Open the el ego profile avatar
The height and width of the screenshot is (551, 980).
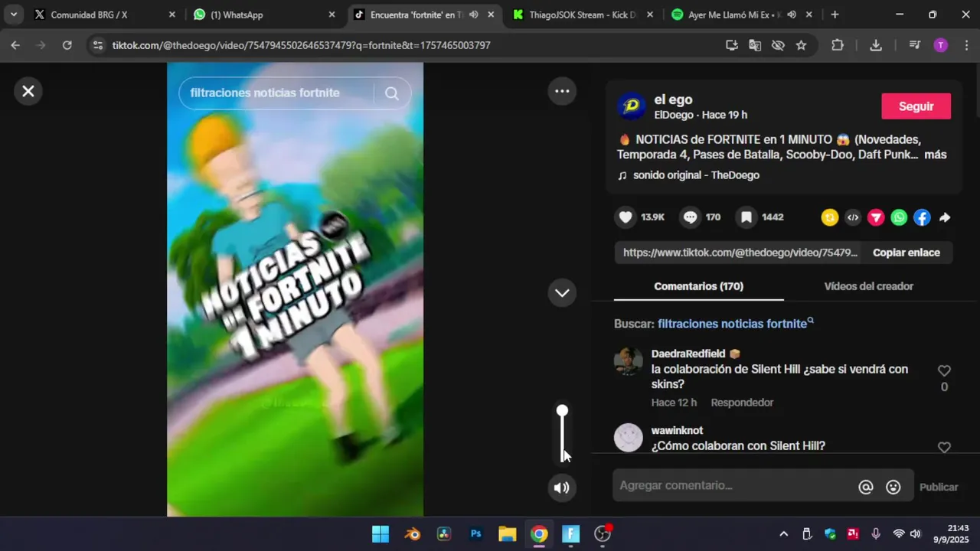[632, 106]
